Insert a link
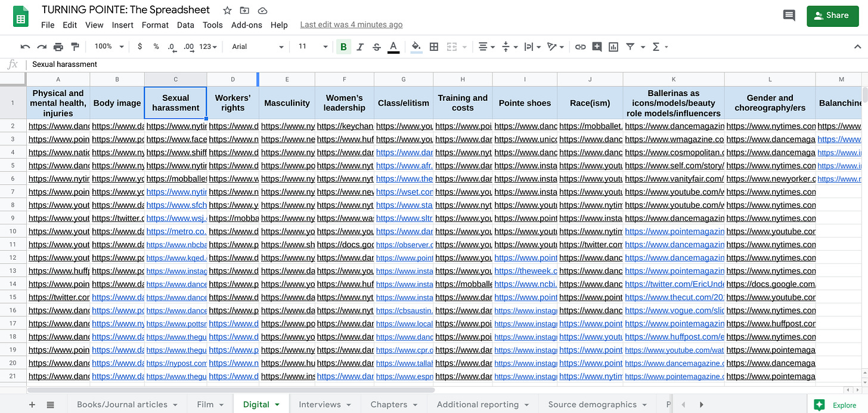This screenshot has width=868, height=413. coord(580,47)
